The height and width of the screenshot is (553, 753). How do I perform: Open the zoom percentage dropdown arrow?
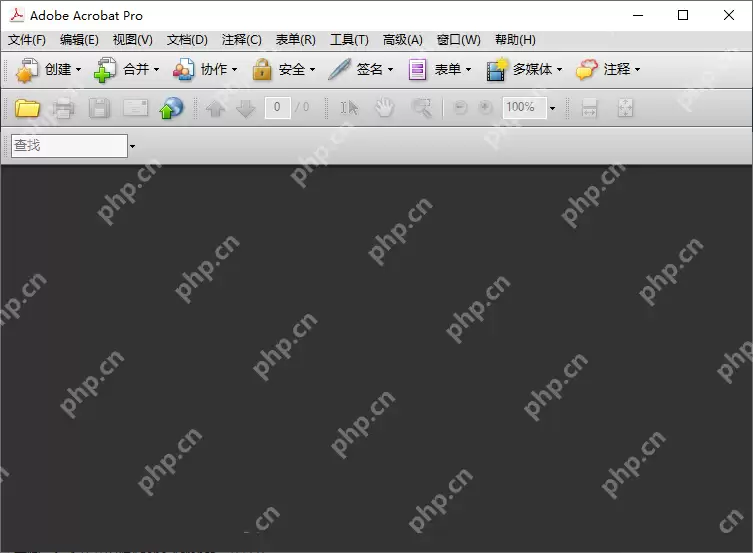552,108
